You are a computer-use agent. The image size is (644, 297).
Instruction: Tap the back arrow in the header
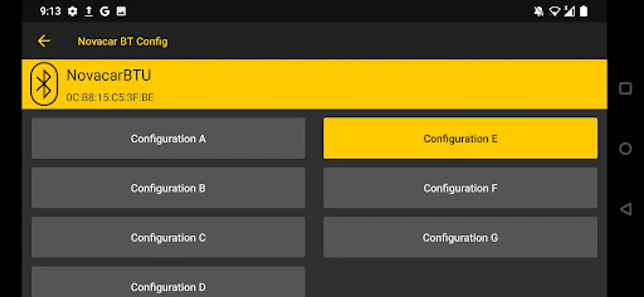tap(44, 41)
